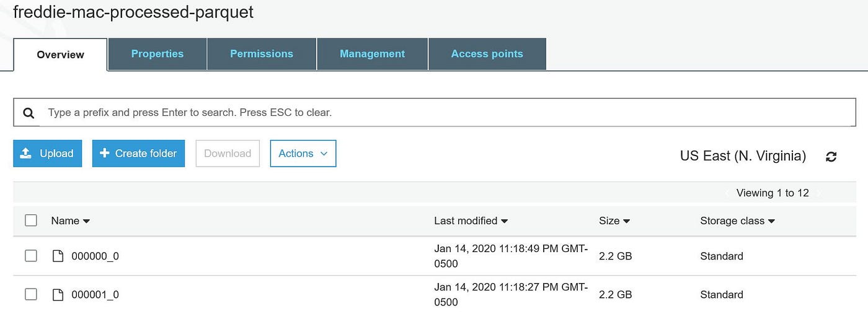The image size is (868, 314).
Task: Open the Properties tab
Action: click(x=157, y=54)
